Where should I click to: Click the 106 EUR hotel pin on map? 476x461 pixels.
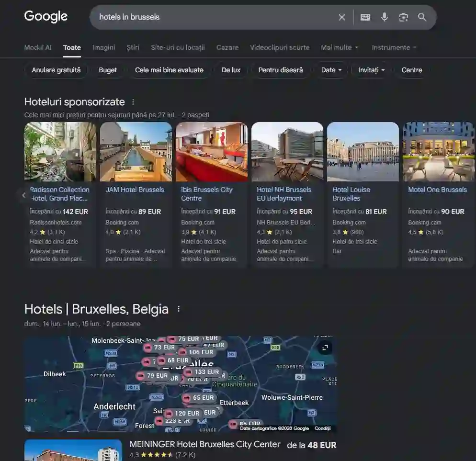pos(197,352)
